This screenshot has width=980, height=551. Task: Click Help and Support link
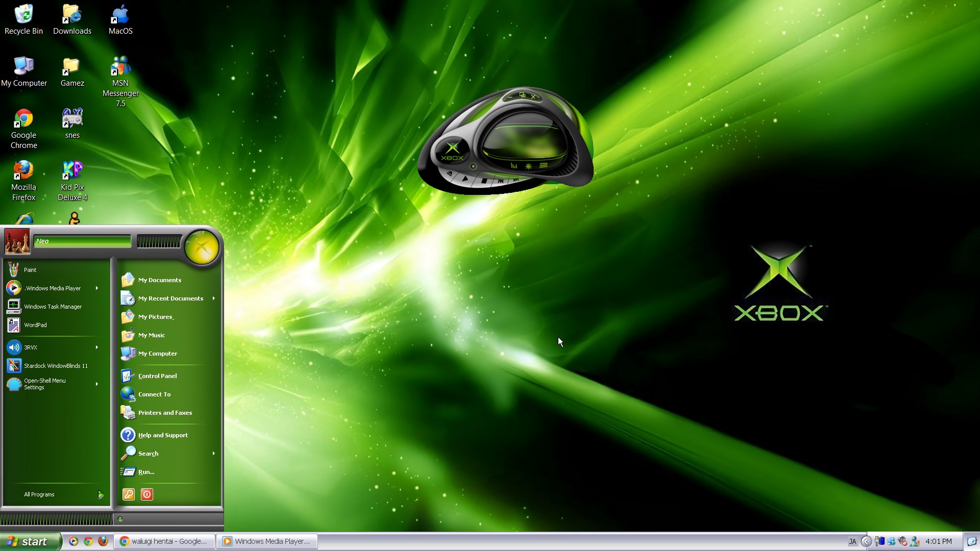coord(162,435)
